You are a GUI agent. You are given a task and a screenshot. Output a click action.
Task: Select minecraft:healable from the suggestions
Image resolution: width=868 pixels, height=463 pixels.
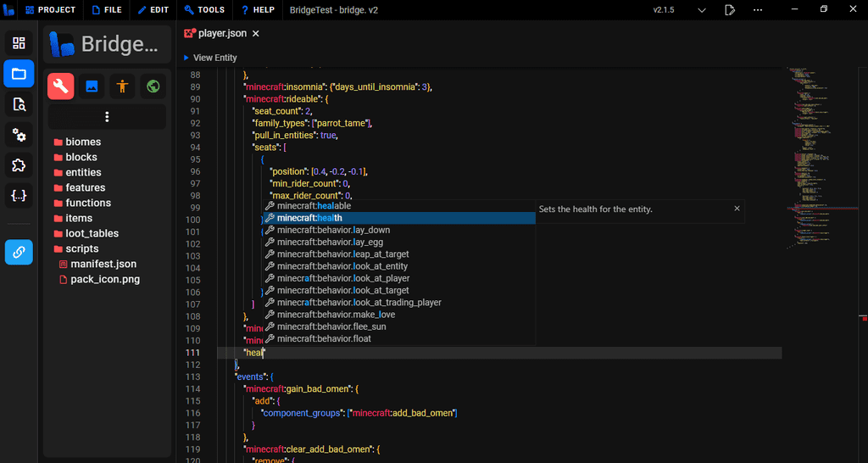click(314, 206)
